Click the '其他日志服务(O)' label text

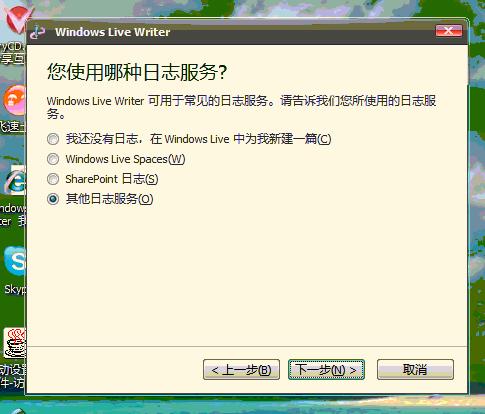click(x=110, y=199)
